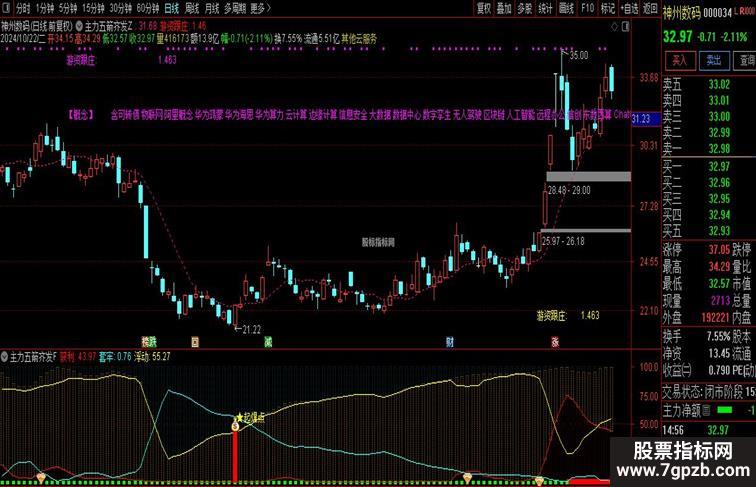Switch to the 月线 monthly chart tab
Image resolution: width=756 pixels, height=487 pixels.
pyautogui.click(x=212, y=8)
